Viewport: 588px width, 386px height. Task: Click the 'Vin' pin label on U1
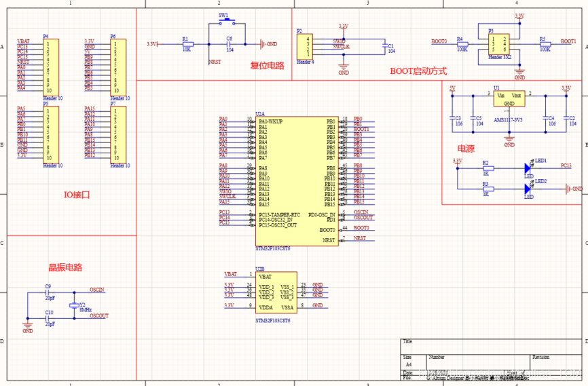point(500,96)
